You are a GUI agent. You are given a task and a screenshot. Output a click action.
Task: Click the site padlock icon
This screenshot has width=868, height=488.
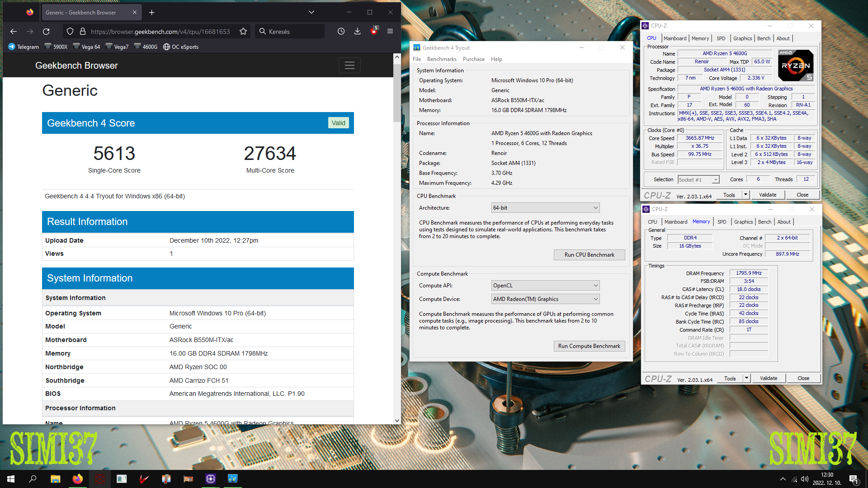tap(82, 31)
